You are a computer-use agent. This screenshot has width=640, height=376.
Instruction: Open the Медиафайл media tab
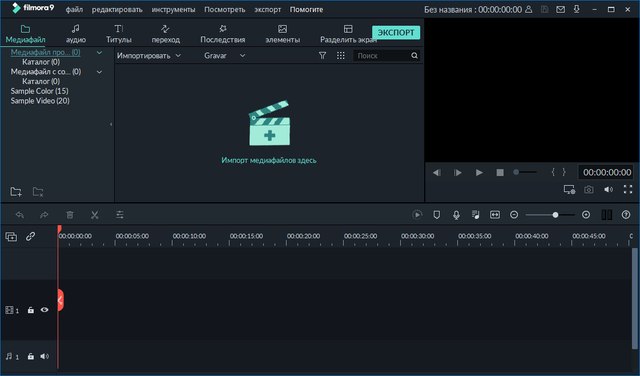pyautogui.click(x=25, y=34)
